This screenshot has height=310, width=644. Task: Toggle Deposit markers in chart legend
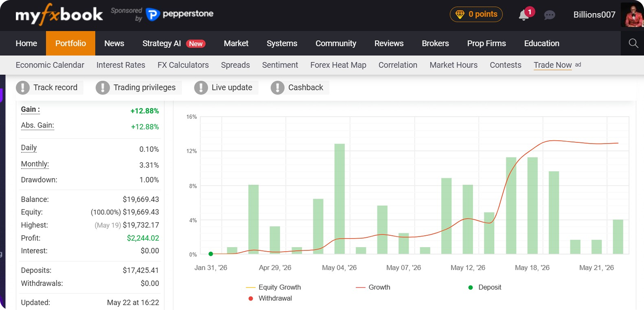[x=484, y=287]
